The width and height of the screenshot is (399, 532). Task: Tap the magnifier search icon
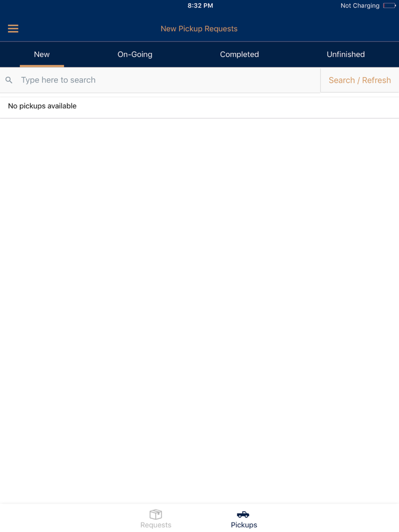(x=9, y=80)
